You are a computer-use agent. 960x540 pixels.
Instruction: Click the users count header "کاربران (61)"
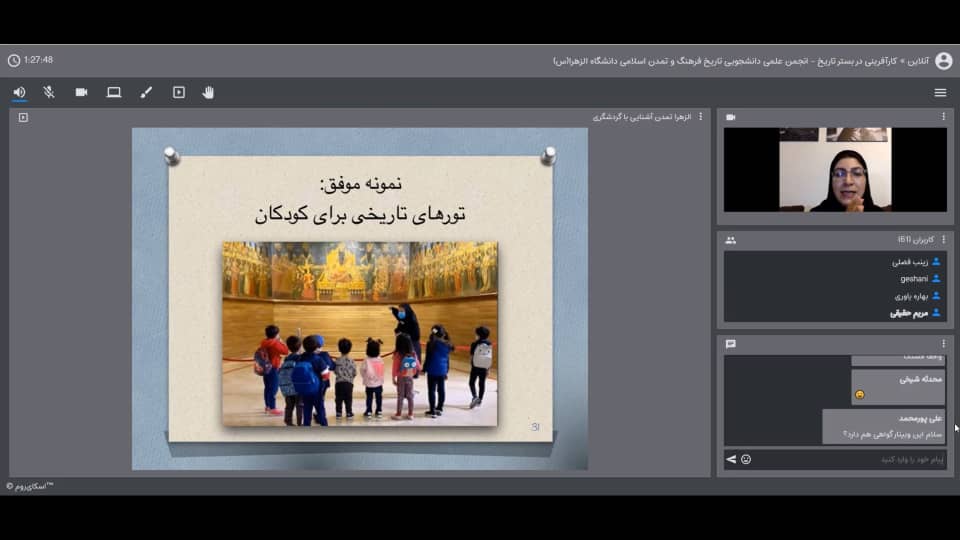[x=916, y=239]
